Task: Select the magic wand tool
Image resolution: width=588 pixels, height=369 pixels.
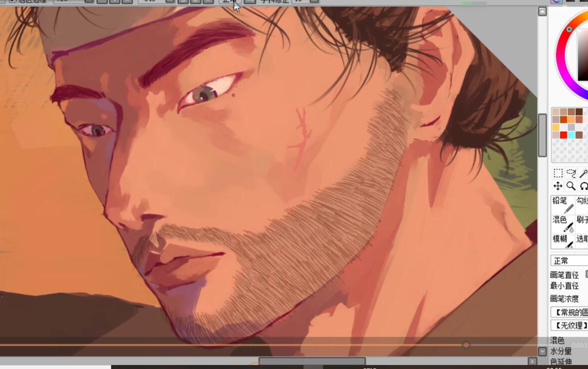Action: click(x=583, y=173)
